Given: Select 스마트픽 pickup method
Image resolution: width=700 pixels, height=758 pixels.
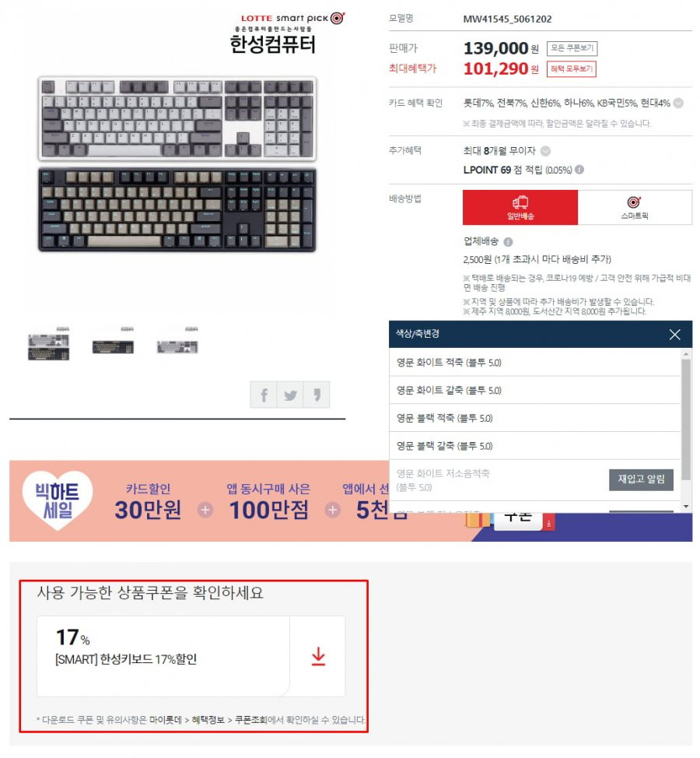Looking at the screenshot, I should coord(635,207).
